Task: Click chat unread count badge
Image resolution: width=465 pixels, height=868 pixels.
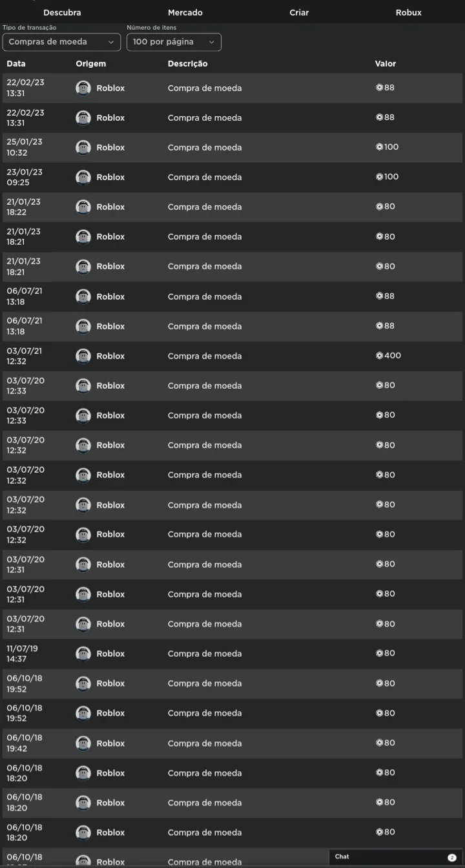Action: [x=452, y=857]
